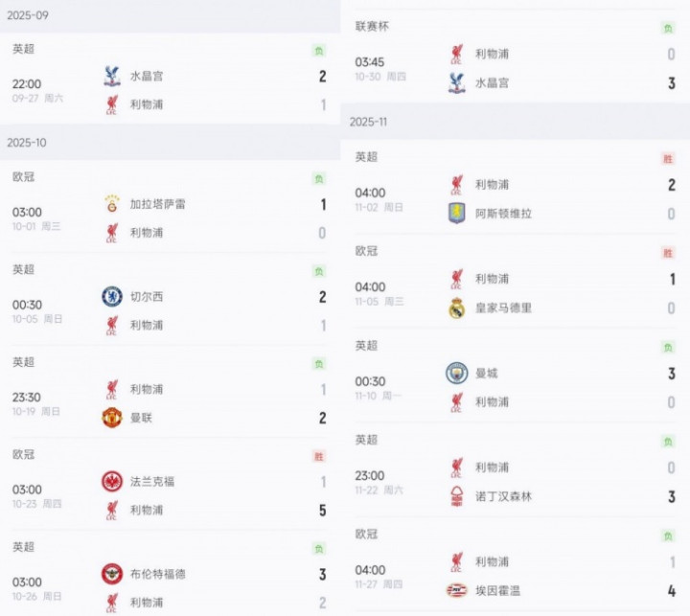Click the Manchester City crest
Viewport: 690px width, 616px height.
[456, 374]
